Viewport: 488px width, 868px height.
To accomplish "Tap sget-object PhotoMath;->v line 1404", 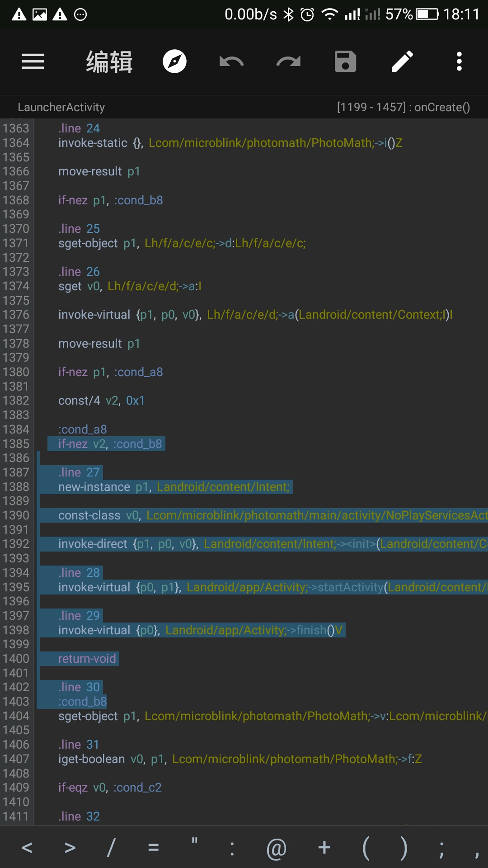I will (273, 716).
